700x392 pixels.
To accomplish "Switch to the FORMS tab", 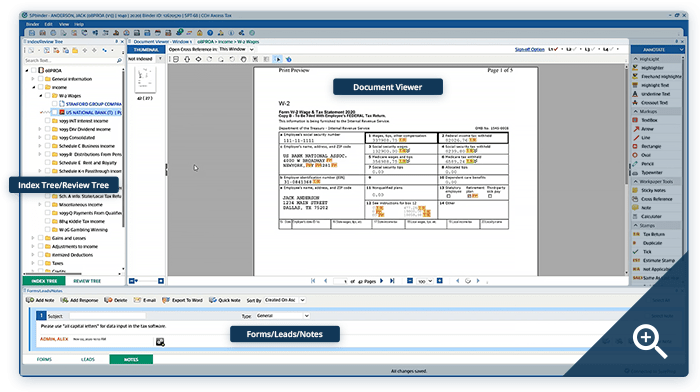I will [x=44, y=359].
